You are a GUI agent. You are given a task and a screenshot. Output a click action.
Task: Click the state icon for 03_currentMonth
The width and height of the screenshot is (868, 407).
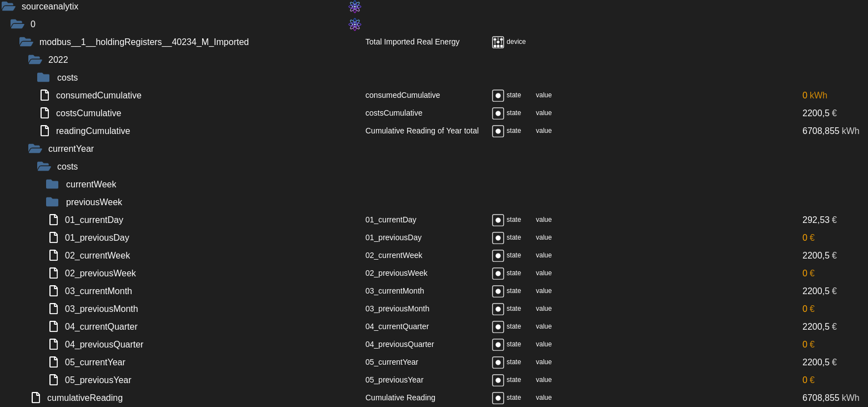(498, 291)
